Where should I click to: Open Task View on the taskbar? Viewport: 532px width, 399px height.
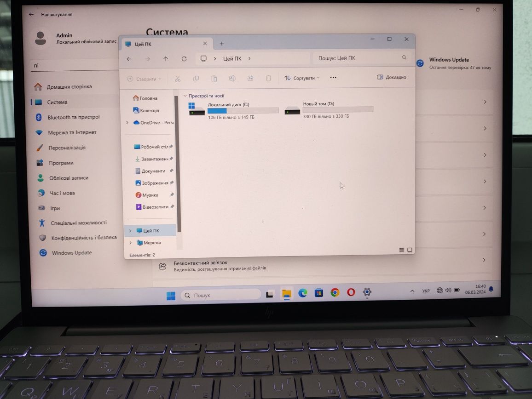point(270,294)
